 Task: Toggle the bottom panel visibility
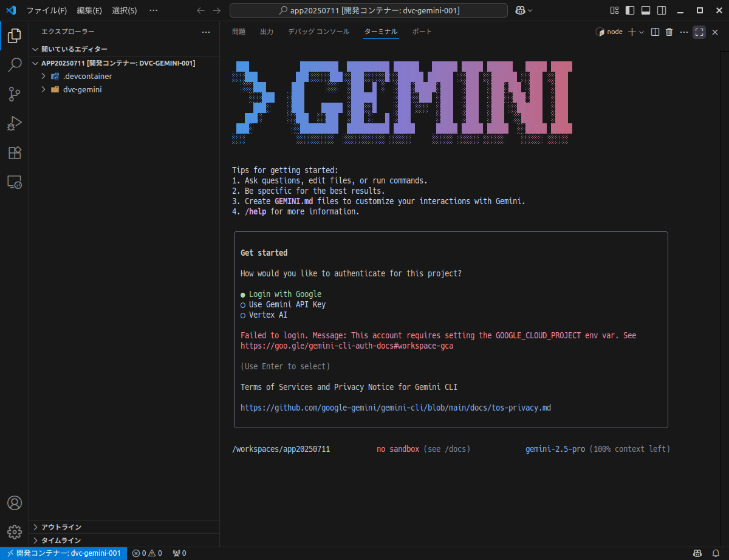pyautogui.click(x=646, y=10)
